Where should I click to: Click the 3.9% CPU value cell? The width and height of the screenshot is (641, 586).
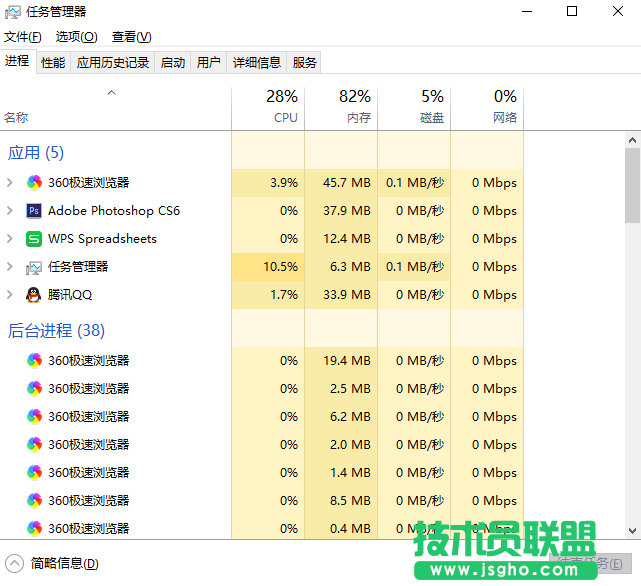268,182
